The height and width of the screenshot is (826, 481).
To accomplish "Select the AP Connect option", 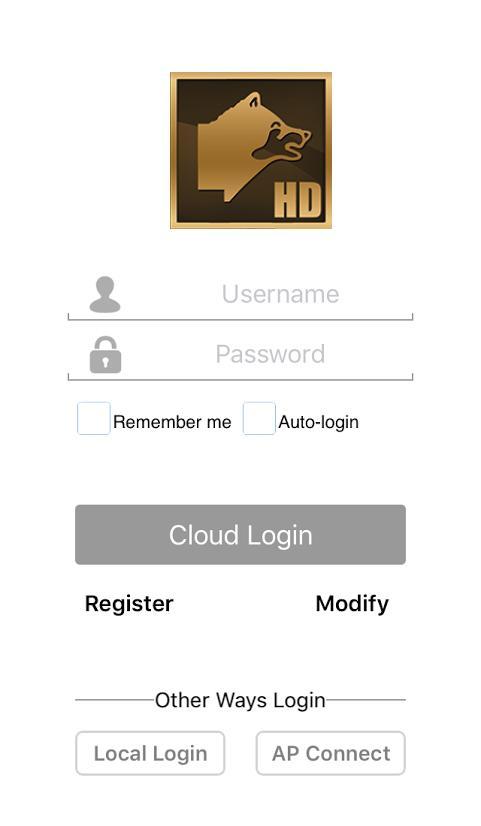I will click(331, 753).
